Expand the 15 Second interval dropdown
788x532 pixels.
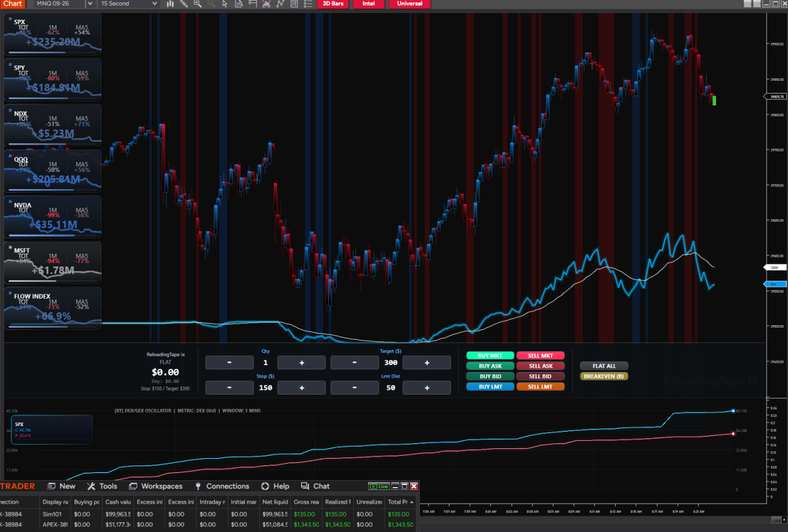154,4
